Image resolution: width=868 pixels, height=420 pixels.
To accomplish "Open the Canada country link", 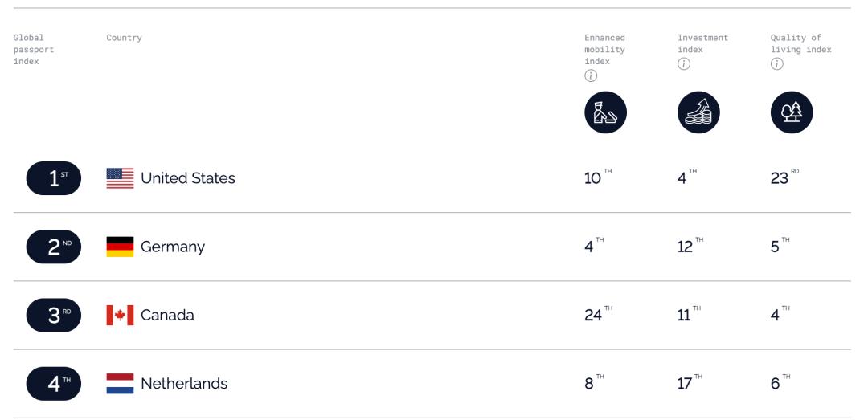I will click(x=167, y=315).
